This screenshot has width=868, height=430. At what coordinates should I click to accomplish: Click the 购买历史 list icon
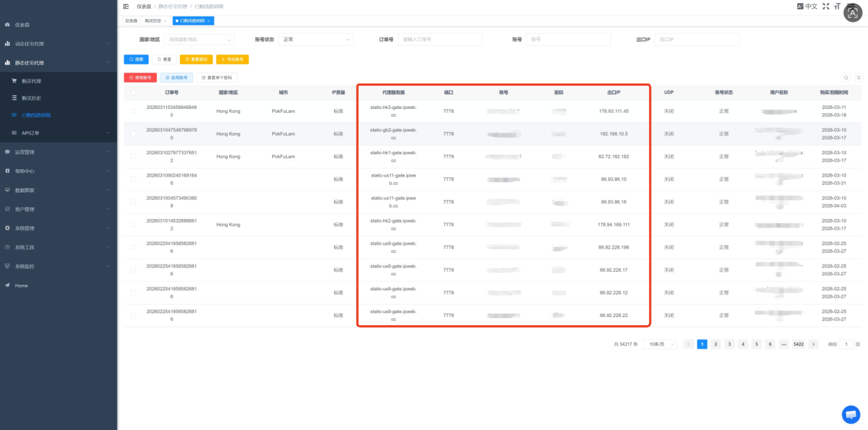click(x=14, y=98)
